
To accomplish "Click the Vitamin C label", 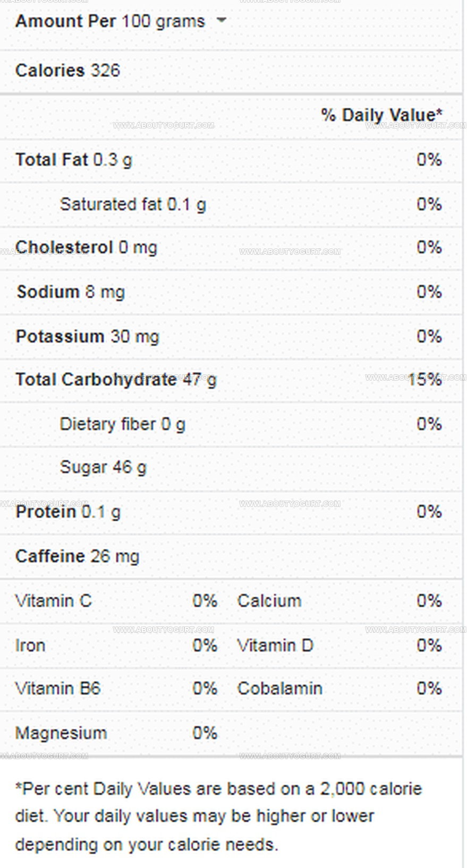I will point(53,601).
